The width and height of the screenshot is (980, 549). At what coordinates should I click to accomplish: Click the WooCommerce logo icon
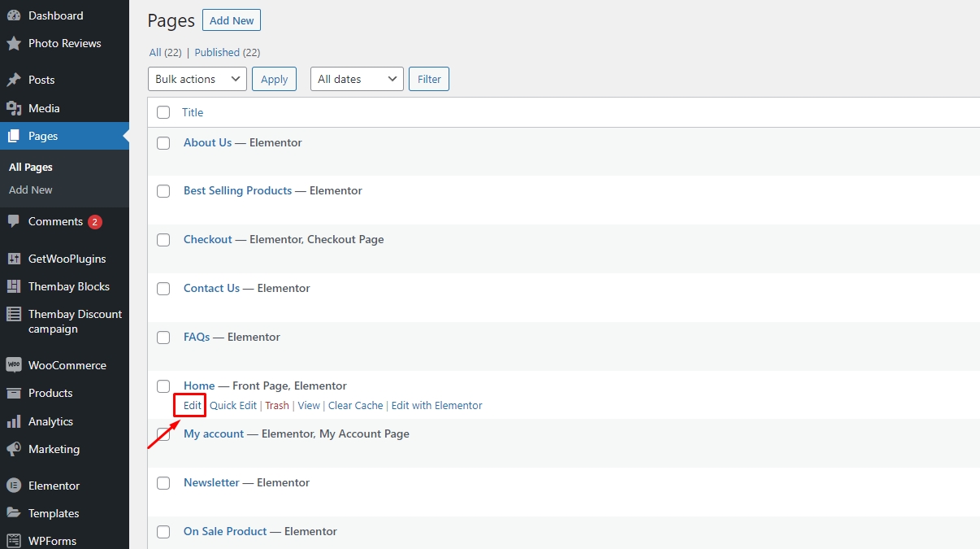click(x=14, y=365)
